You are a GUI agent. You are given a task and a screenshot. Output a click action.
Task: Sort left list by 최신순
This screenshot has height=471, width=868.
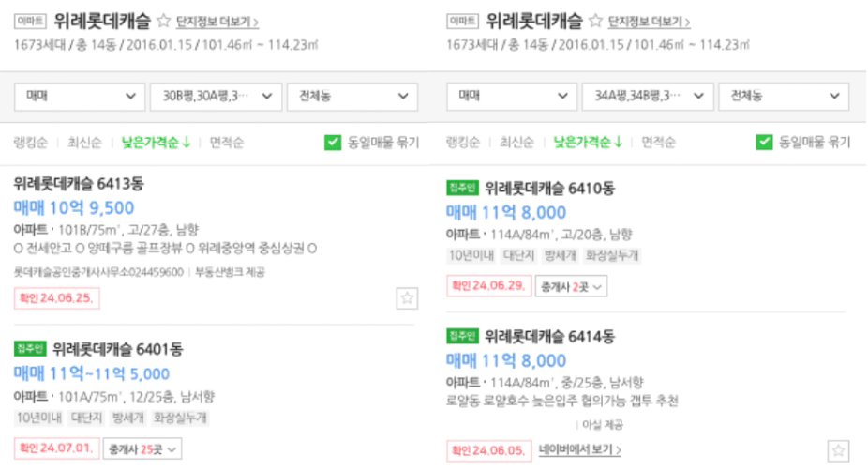click(x=84, y=143)
